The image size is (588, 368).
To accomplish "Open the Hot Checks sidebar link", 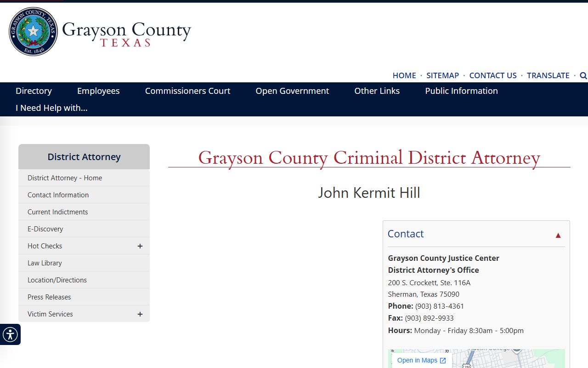I will click(x=45, y=246).
